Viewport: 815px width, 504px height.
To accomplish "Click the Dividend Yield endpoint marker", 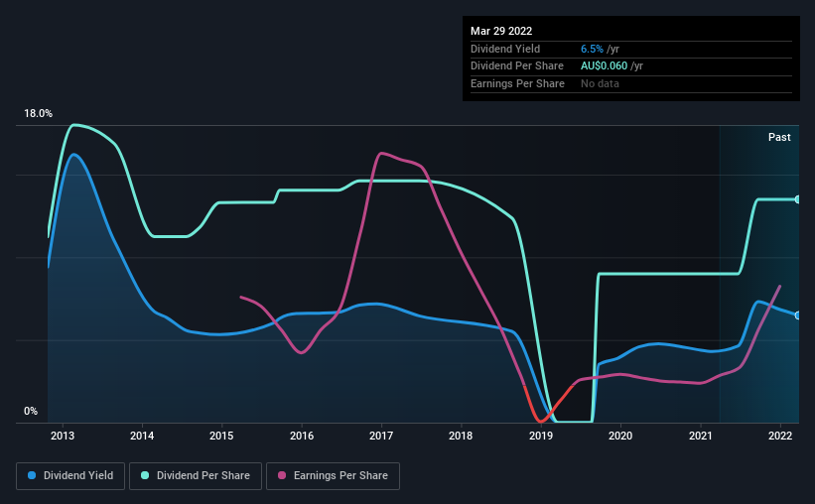I will [798, 315].
